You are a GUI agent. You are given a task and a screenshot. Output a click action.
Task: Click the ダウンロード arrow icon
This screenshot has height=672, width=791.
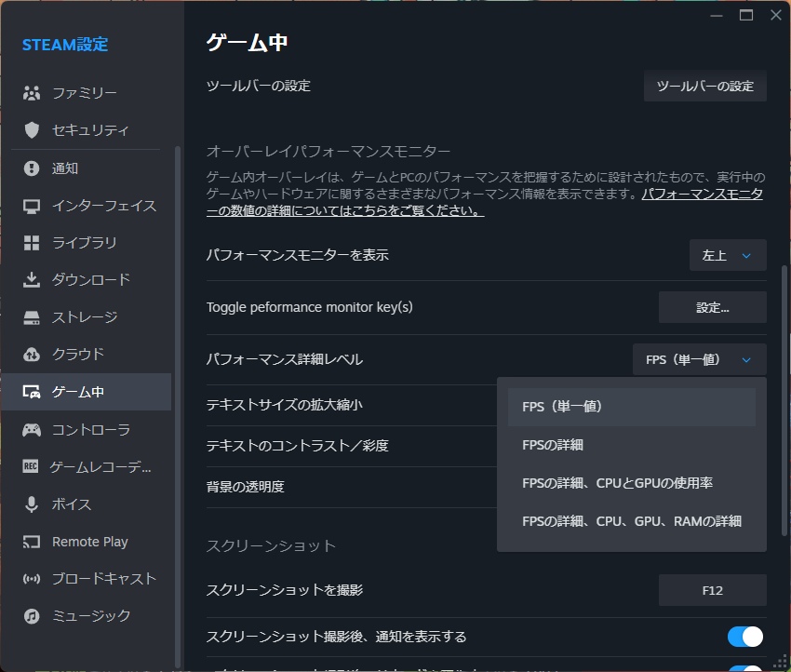click(32, 280)
